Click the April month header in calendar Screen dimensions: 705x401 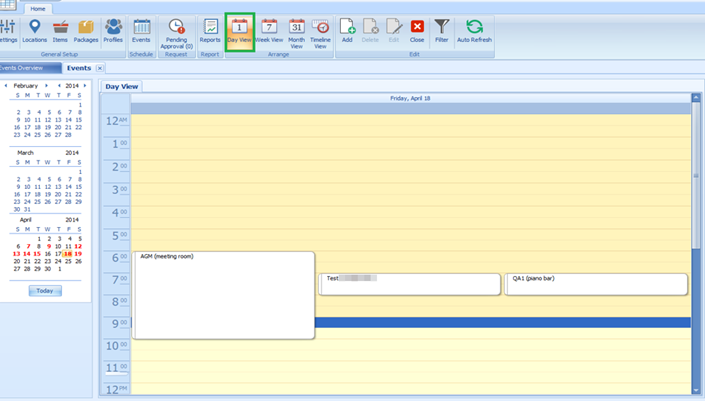(26, 220)
